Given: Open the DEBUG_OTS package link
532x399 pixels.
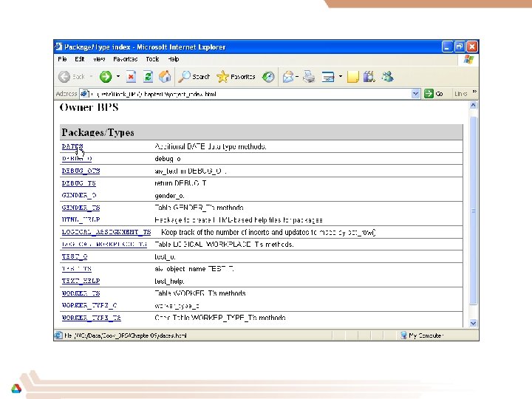Looking at the screenshot, I should click(x=81, y=171).
